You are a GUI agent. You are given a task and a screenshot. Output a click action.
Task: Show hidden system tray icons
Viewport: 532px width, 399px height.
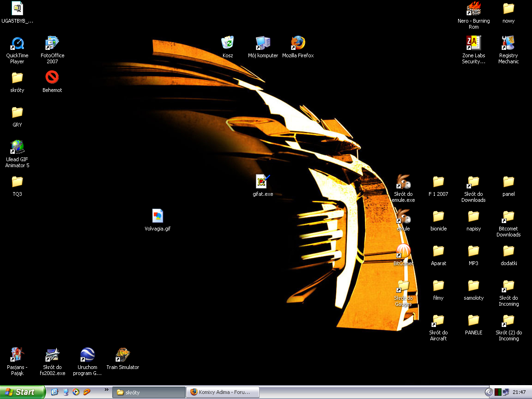click(489, 392)
